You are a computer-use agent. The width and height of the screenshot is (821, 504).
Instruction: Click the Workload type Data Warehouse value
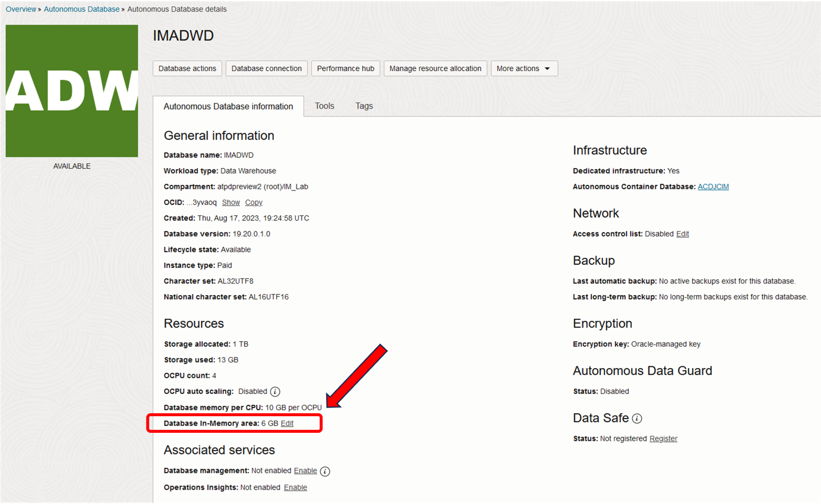tap(248, 171)
